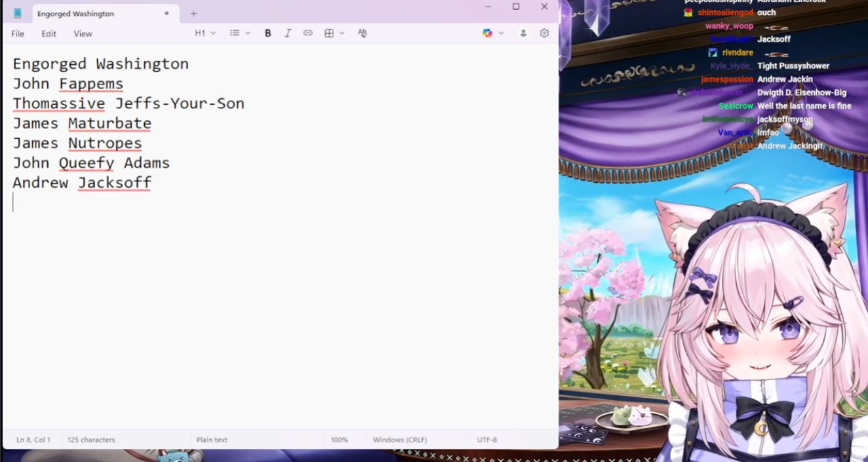Open the Copilot colorful icon
This screenshot has width=868, height=462.
coord(487,33)
